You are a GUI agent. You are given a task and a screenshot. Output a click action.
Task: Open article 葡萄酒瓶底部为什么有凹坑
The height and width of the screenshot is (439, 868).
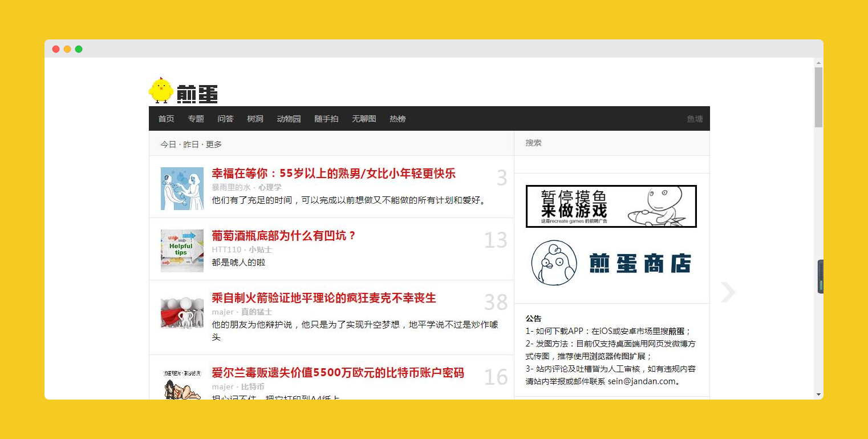(284, 235)
